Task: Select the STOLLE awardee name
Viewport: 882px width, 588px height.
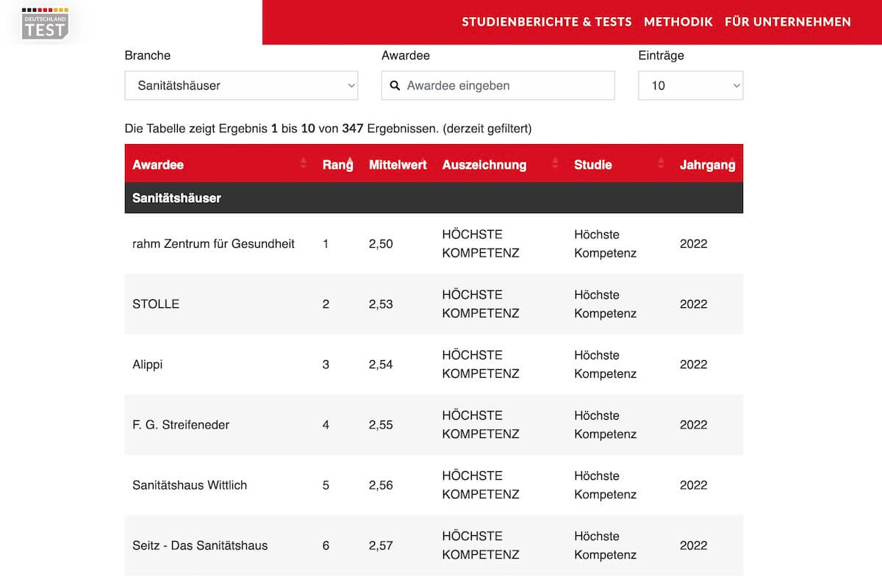Action: click(x=156, y=304)
